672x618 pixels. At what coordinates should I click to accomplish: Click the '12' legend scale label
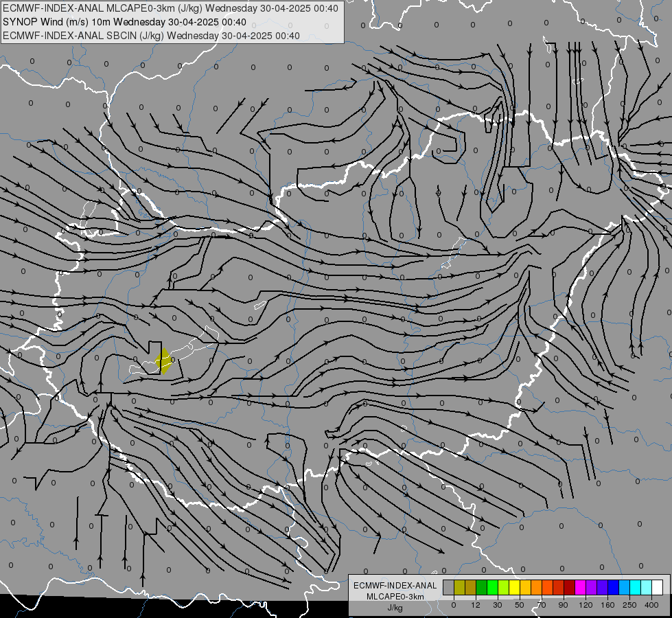[x=476, y=605]
